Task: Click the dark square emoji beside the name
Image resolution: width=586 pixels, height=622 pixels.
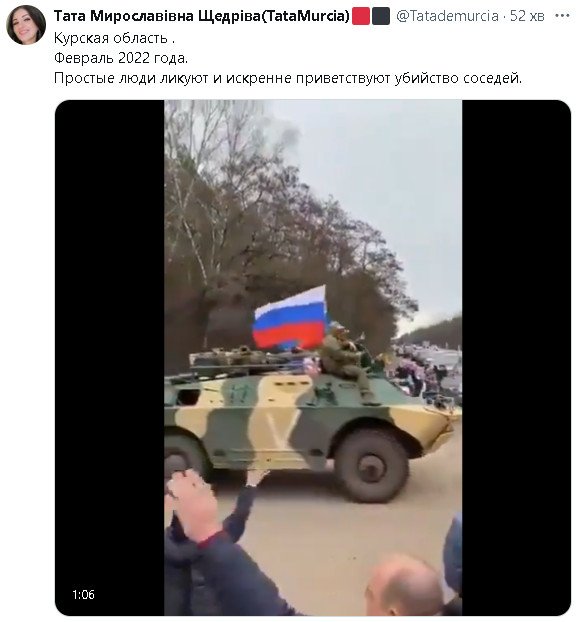Action: point(380,16)
